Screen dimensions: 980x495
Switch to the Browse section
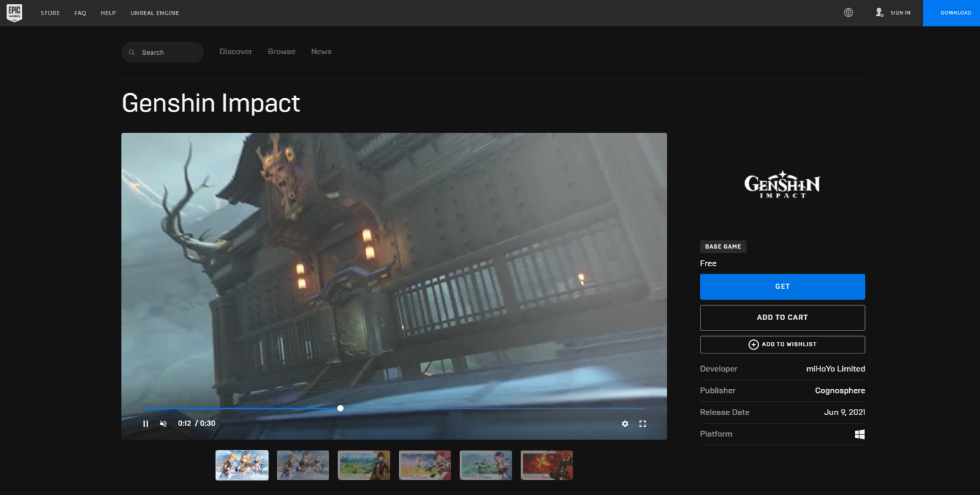281,52
